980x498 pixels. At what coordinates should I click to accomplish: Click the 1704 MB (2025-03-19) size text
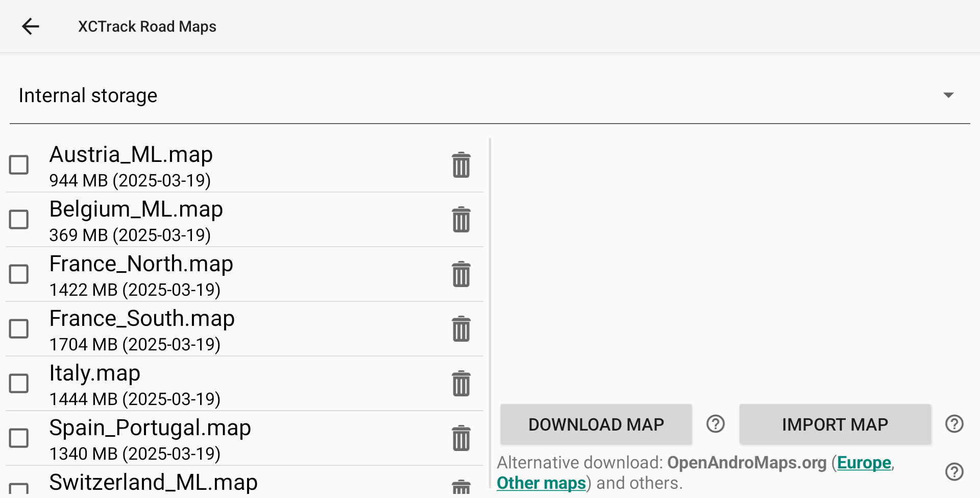(x=135, y=344)
